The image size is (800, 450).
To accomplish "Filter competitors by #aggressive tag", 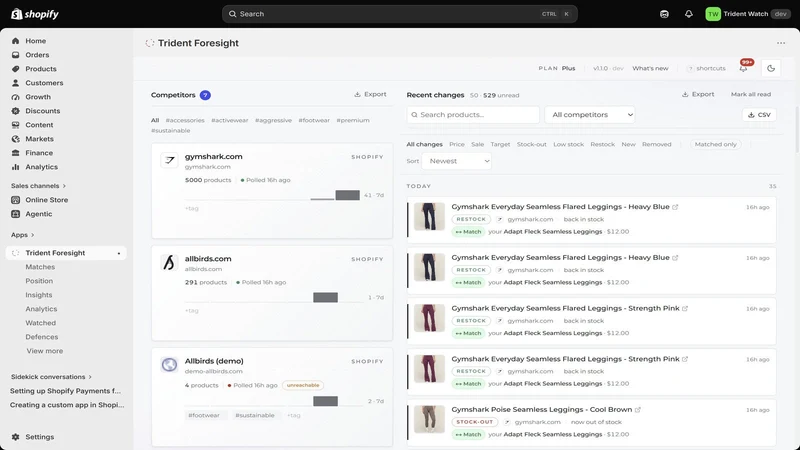I will [x=273, y=120].
